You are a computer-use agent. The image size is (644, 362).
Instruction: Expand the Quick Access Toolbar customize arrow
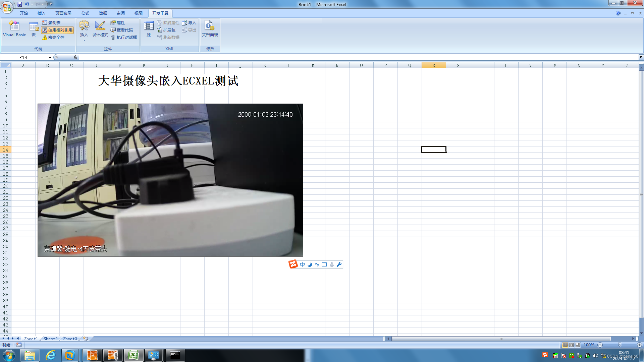[x=51, y=4]
